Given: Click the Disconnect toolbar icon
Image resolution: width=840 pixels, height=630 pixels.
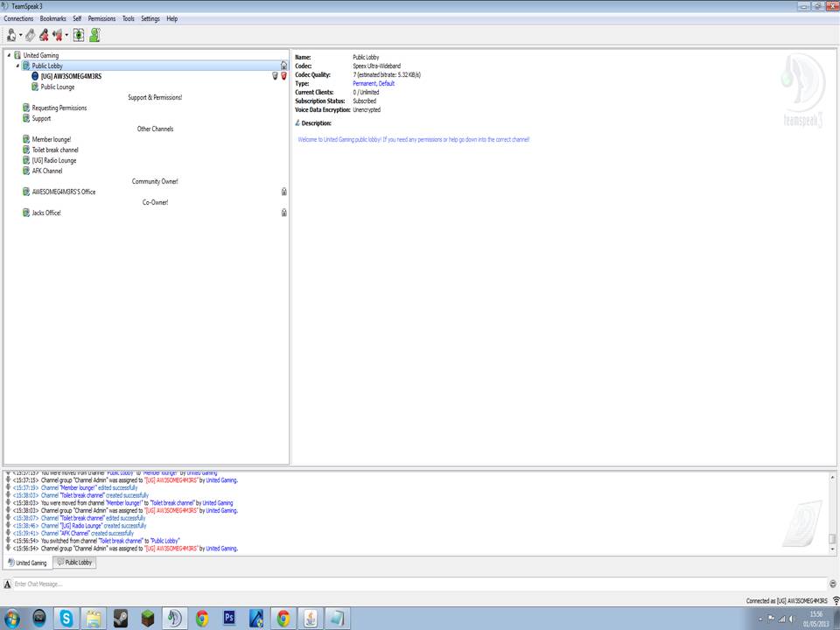Looking at the screenshot, I should click(31, 35).
